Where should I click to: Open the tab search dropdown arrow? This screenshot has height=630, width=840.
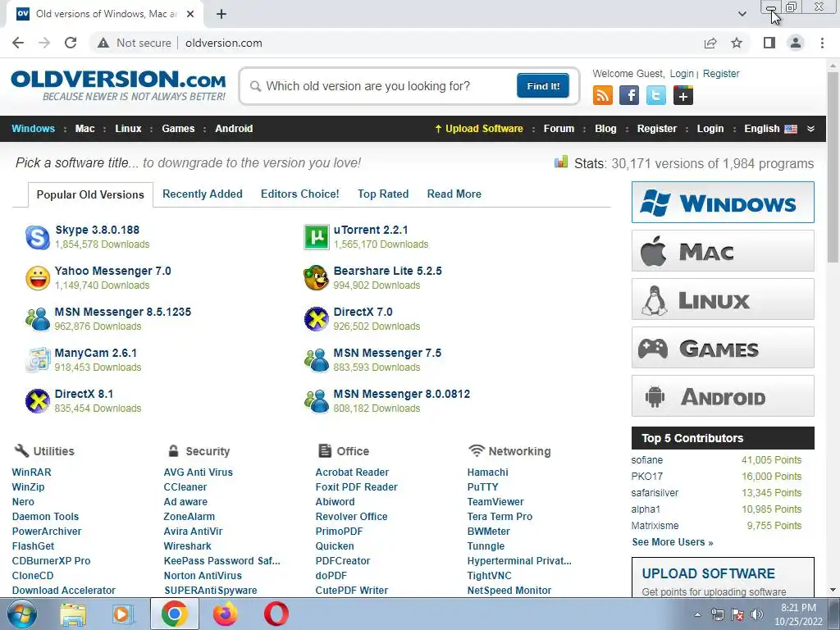tap(742, 14)
